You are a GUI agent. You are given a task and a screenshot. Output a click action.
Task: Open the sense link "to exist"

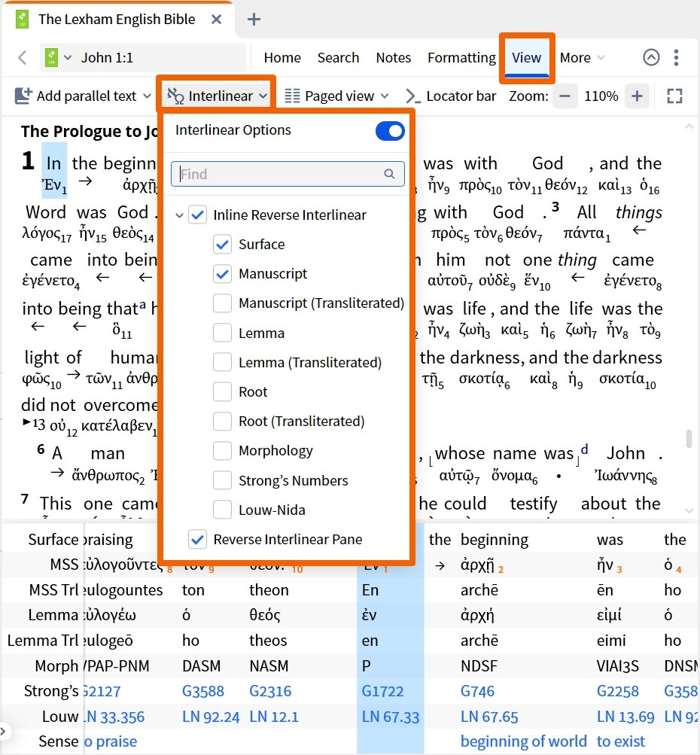point(620,741)
